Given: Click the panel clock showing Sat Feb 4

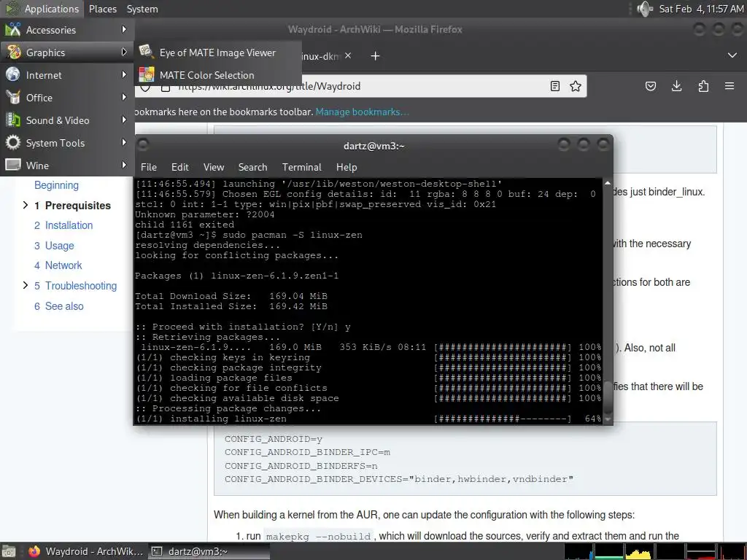Looking at the screenshot, I should pyautogui.click(x=701, y=9).
